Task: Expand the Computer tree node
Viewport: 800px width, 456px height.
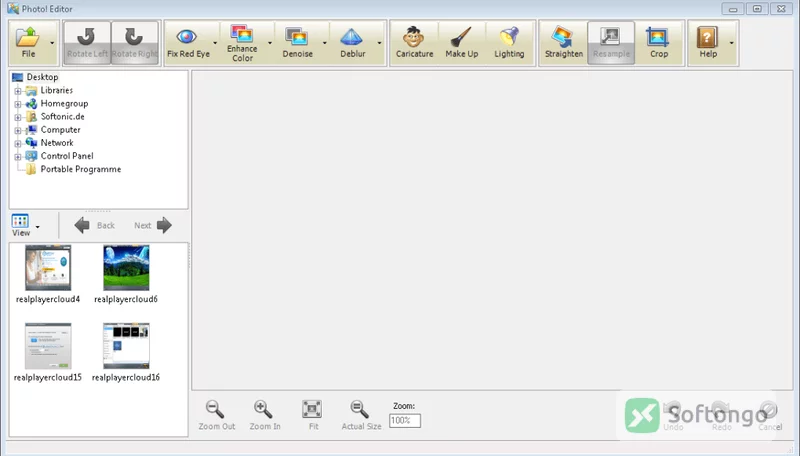Action: [x=18, y=131]
